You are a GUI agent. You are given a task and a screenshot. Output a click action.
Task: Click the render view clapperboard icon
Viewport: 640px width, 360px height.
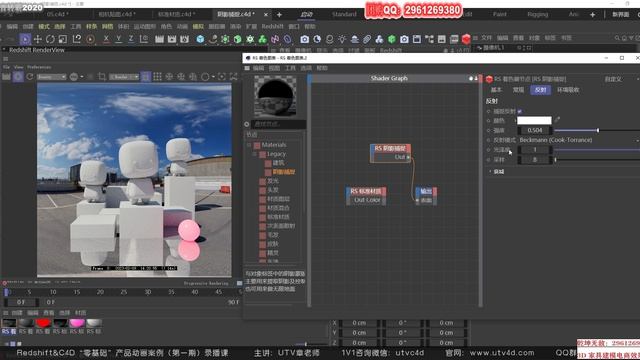(x=159, y=39)
